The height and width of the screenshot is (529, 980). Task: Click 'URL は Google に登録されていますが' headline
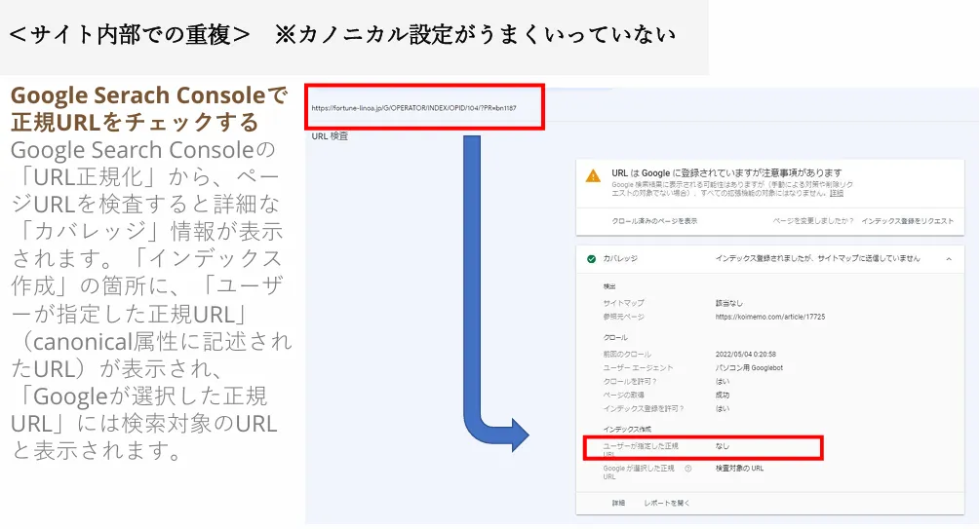(x=726, y=173)
